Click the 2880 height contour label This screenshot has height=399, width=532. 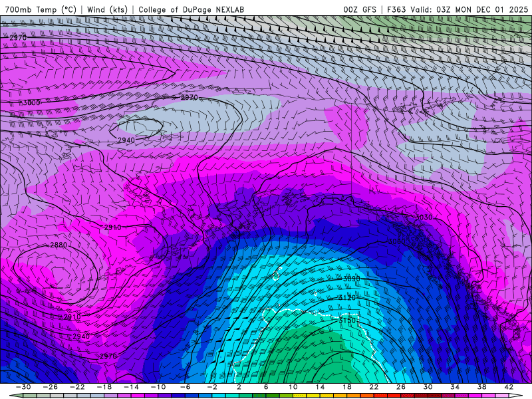[x=59, y=245]
